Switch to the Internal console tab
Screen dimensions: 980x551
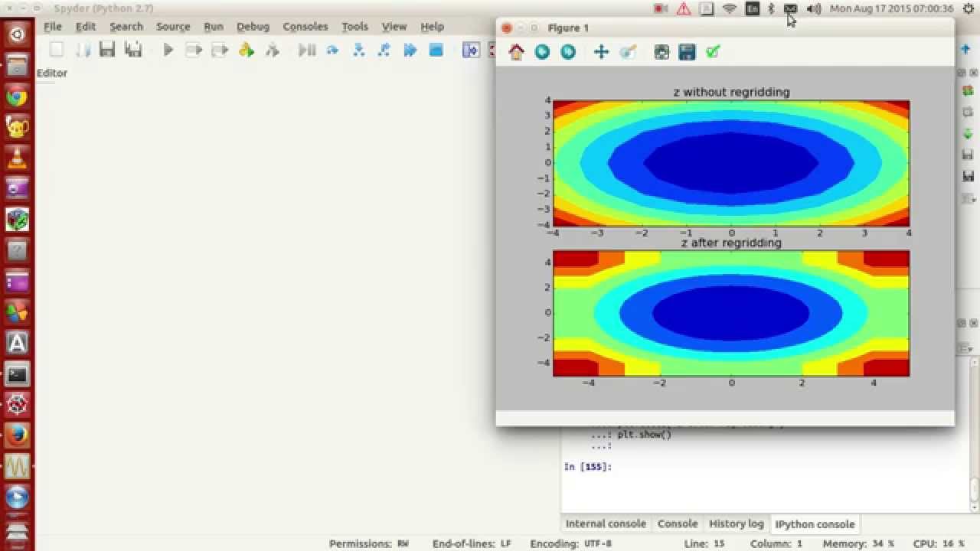[x=606, y=523]
